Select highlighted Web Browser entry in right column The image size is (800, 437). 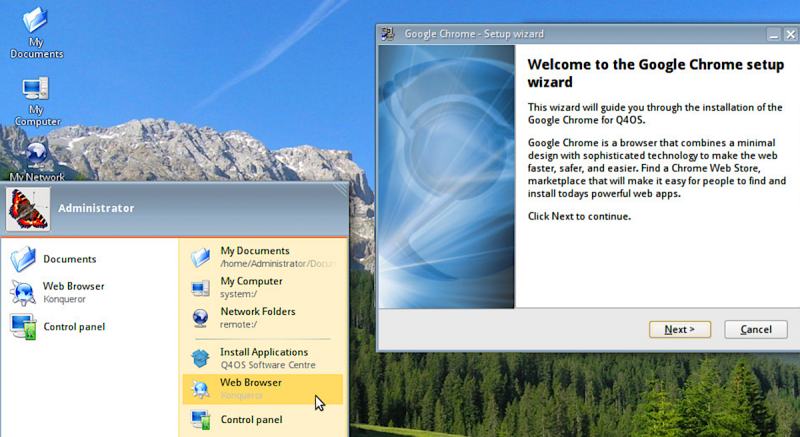pos(263,389)
